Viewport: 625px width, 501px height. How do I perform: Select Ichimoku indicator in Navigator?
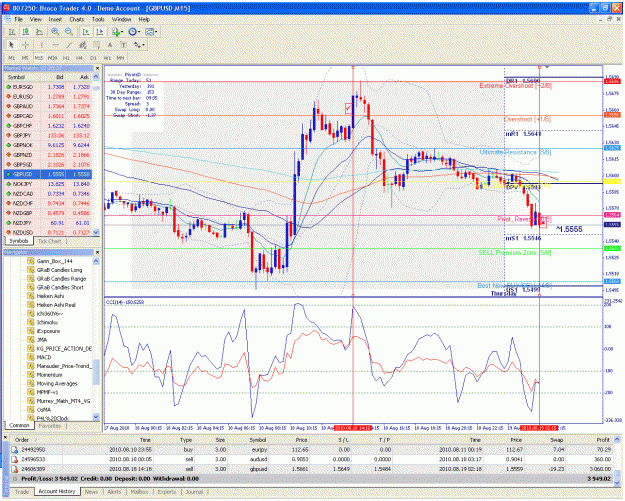pos(47,322)
